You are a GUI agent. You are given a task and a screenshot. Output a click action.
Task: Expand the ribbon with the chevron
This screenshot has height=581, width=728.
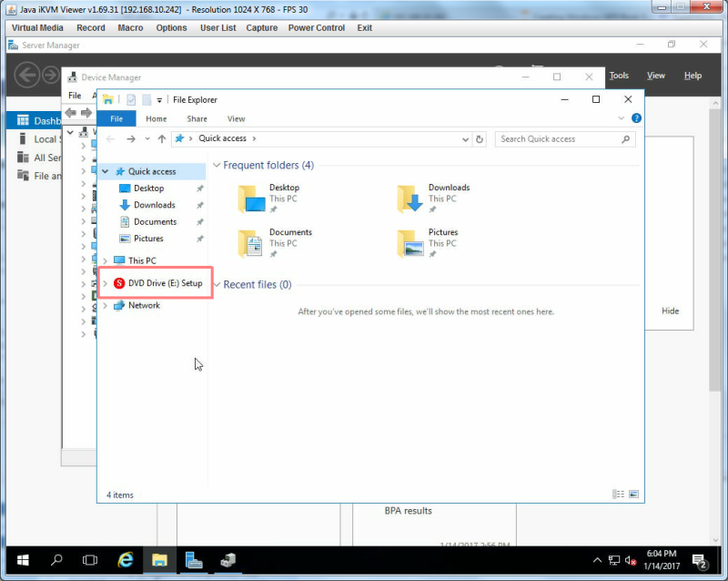(x=621, y=118)
